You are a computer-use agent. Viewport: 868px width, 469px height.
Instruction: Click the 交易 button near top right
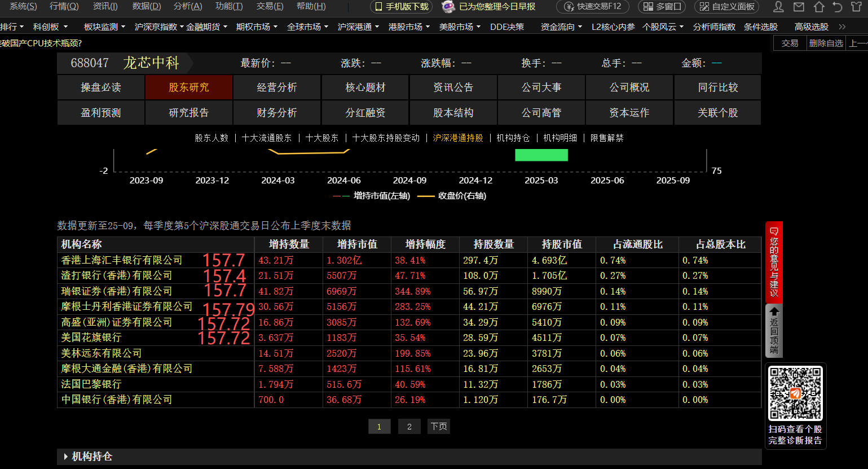pos(790,43)
